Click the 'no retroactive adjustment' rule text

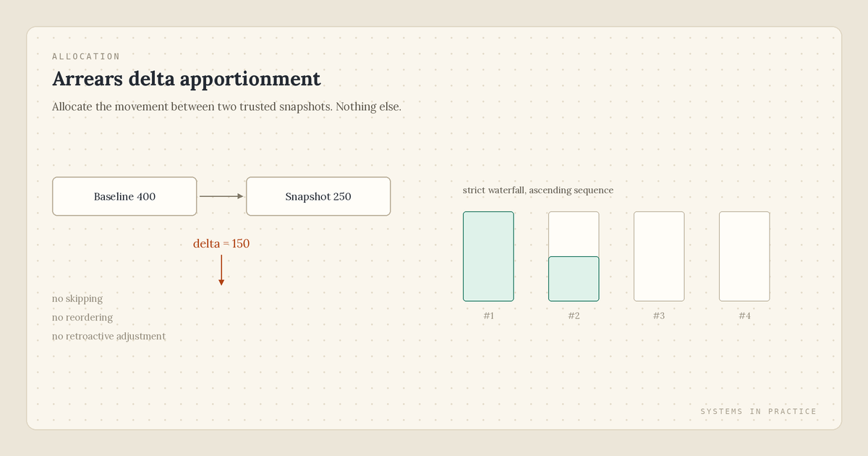pos(109,337)
